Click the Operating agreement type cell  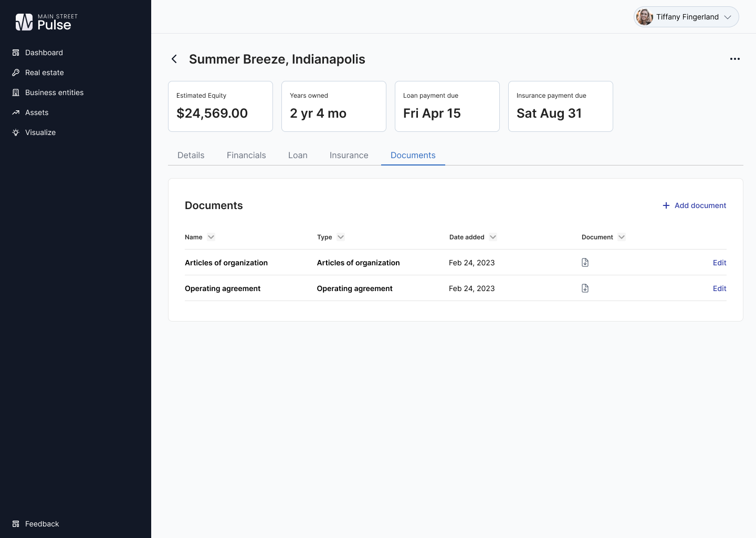pos(355,288)
